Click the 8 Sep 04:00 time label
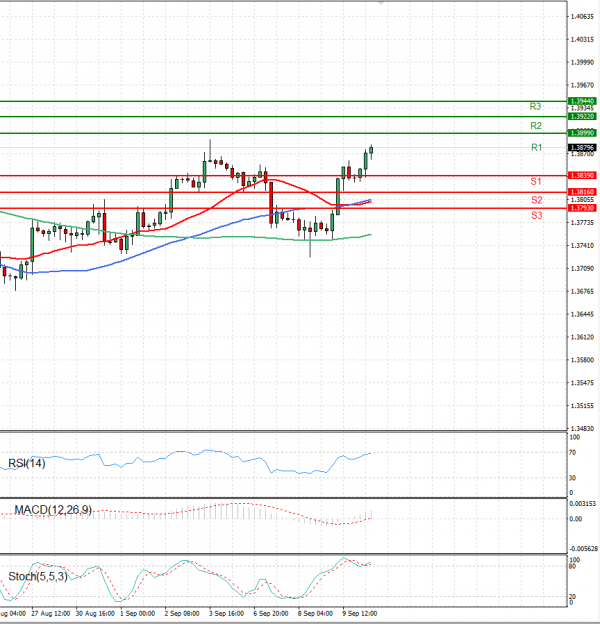Viewport: 600px width, 624px height. (x=315, y=613)
